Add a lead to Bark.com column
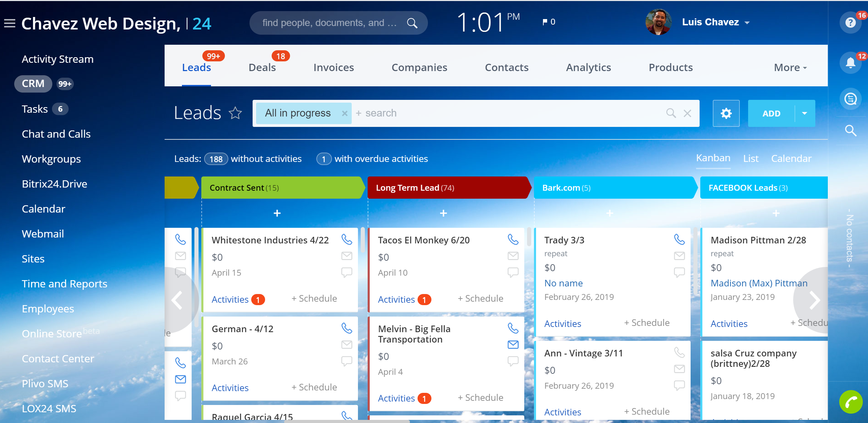 610,213
